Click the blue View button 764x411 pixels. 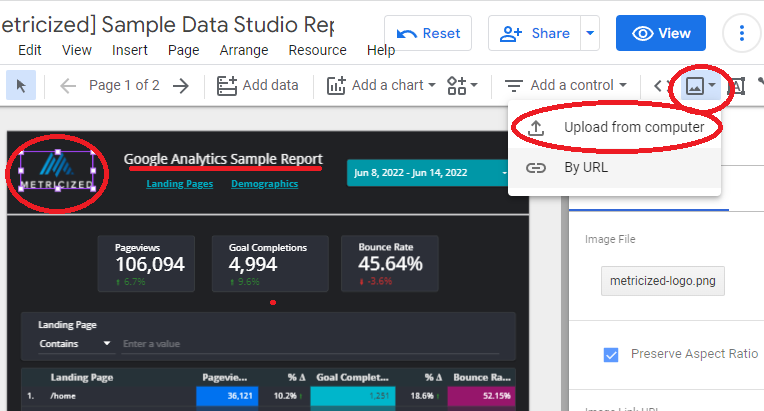[x=661, y=33]
